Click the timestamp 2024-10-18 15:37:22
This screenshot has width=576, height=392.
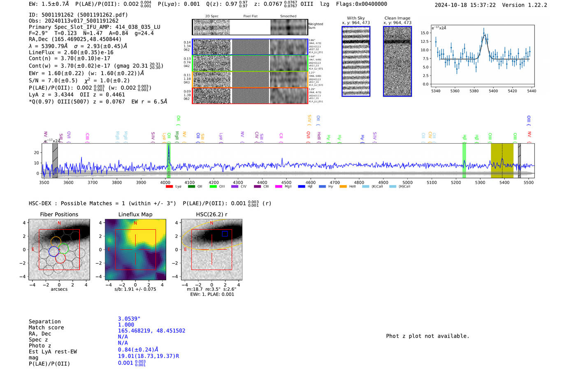pyautogui.click(x=465, y=5)
